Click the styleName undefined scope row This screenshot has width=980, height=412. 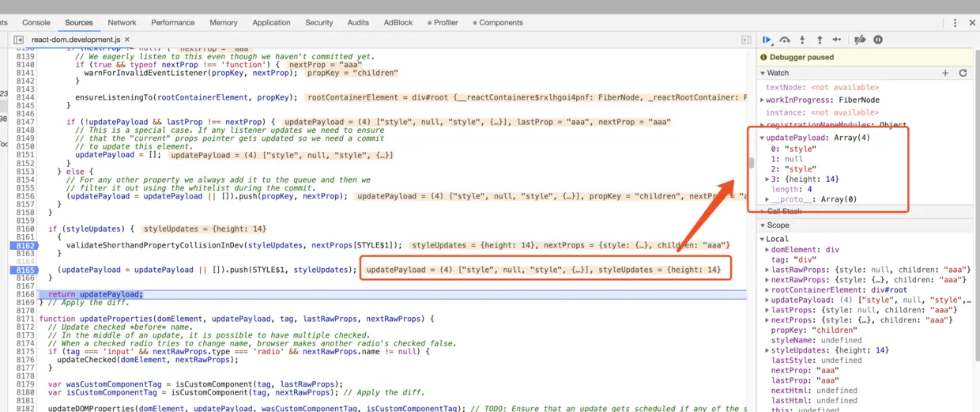click(816, 340)
